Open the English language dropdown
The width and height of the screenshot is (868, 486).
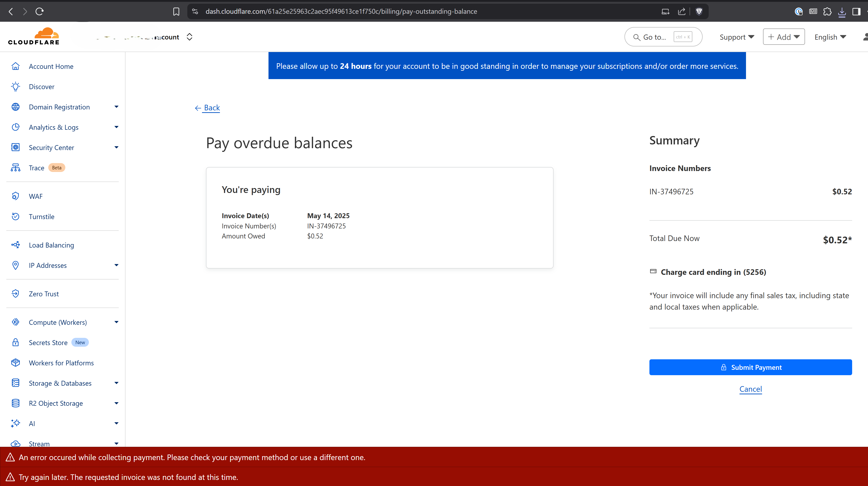[x=830, y=37]
